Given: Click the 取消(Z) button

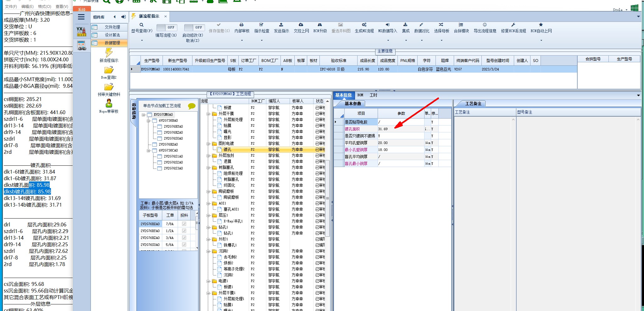Looking at the screenshot, I should [x=192, y=41].
